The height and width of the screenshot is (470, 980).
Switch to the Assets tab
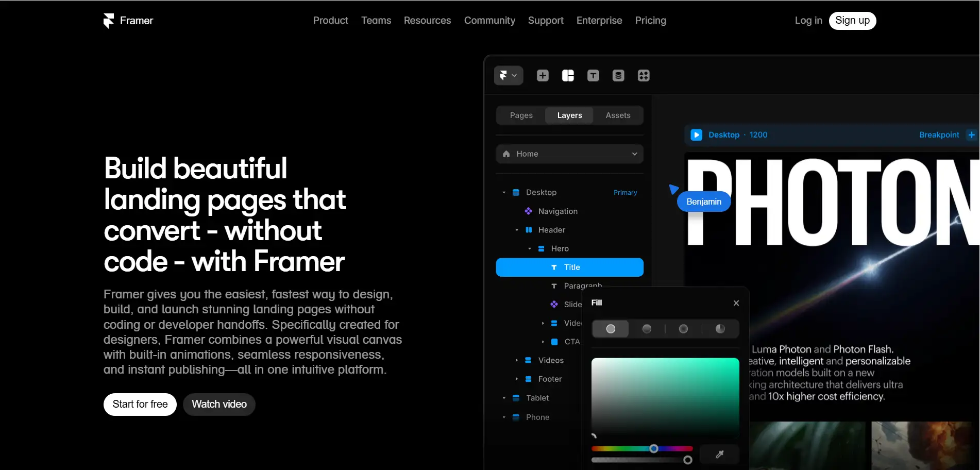(x=617, y=115)
